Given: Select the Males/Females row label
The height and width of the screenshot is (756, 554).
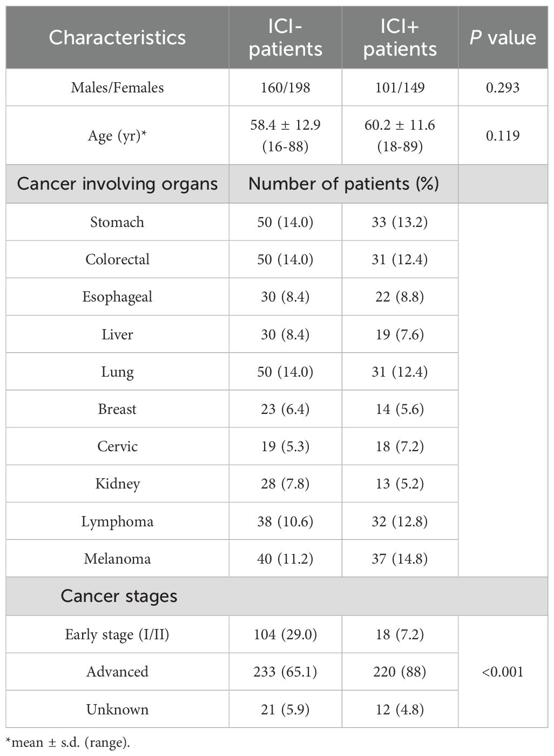Looking at the screenshot, I should (x=117, y=88).
